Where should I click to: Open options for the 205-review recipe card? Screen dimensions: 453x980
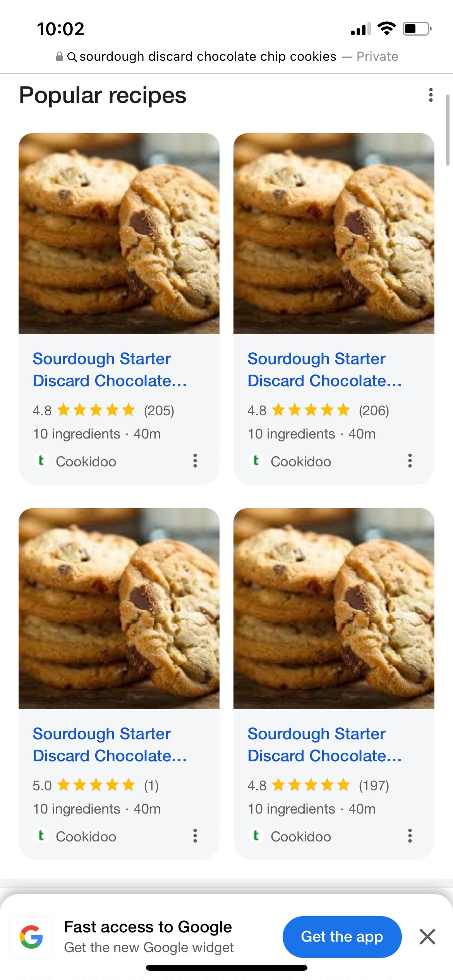195,461
